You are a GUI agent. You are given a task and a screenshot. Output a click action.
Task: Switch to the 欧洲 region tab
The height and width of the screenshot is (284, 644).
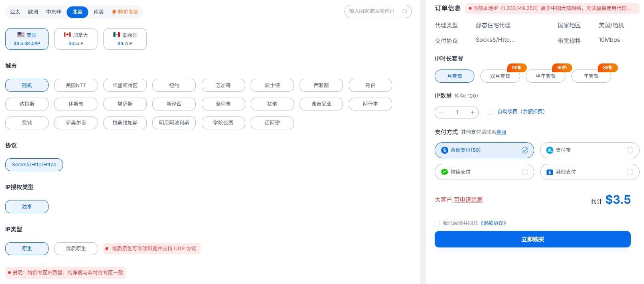point(33,12)
